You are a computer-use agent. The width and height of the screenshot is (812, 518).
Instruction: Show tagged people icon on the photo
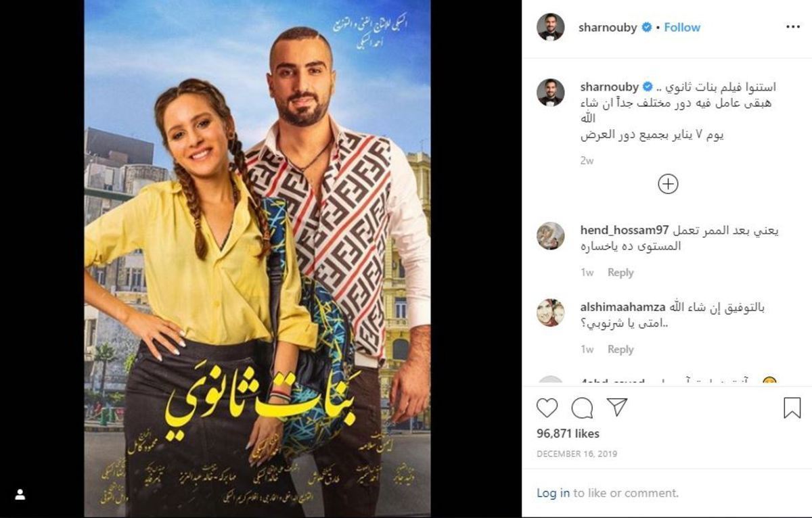(20, 495)
